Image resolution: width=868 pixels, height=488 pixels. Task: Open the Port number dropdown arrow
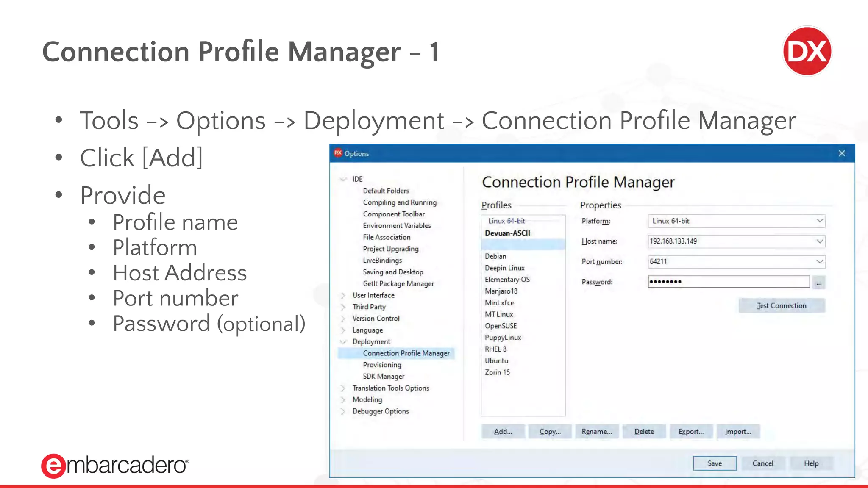click(820, 262)
